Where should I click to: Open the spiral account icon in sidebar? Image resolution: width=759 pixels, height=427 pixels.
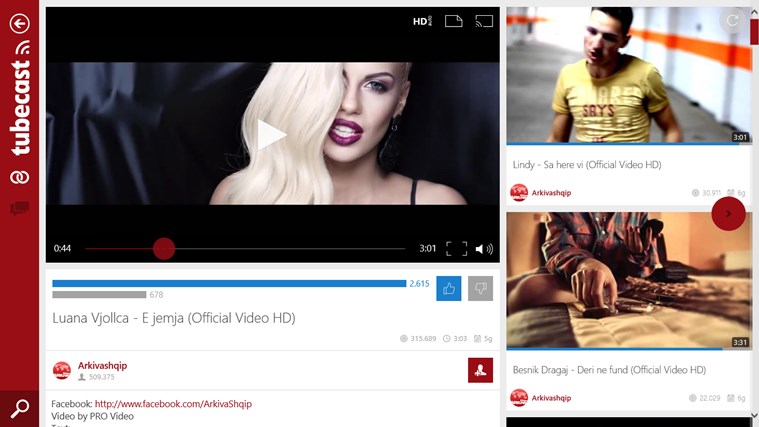pyautogui.click(x=19, y=177)
